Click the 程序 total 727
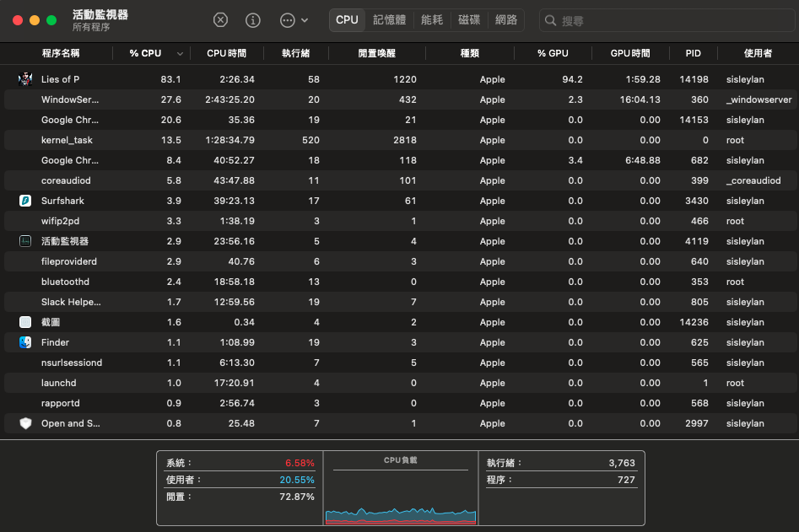The image size is (799, 532). point(626,480)
